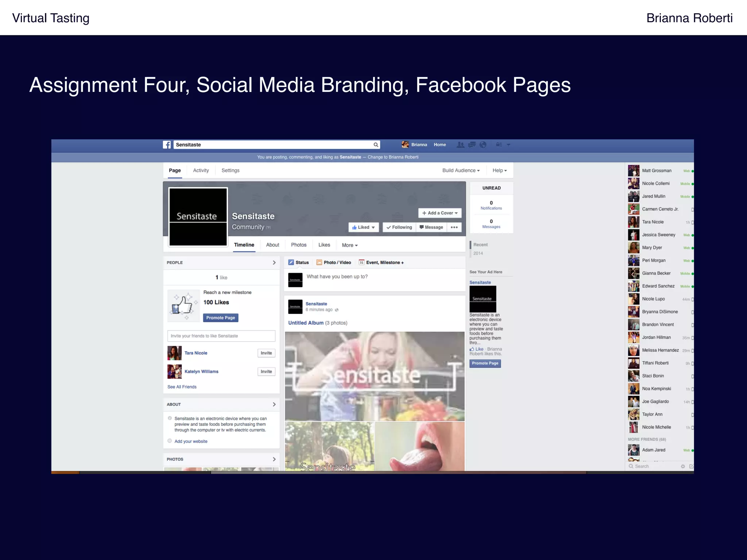Open large Sensitaste album cover photo
This screenshot has height=560, width=747.
(375, 376)
